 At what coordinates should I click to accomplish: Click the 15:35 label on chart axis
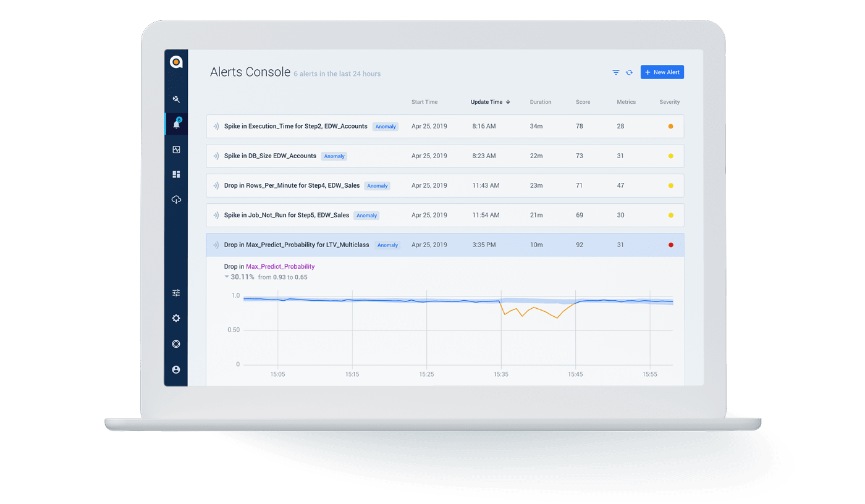pyautogui.click(x=501, y=374)
